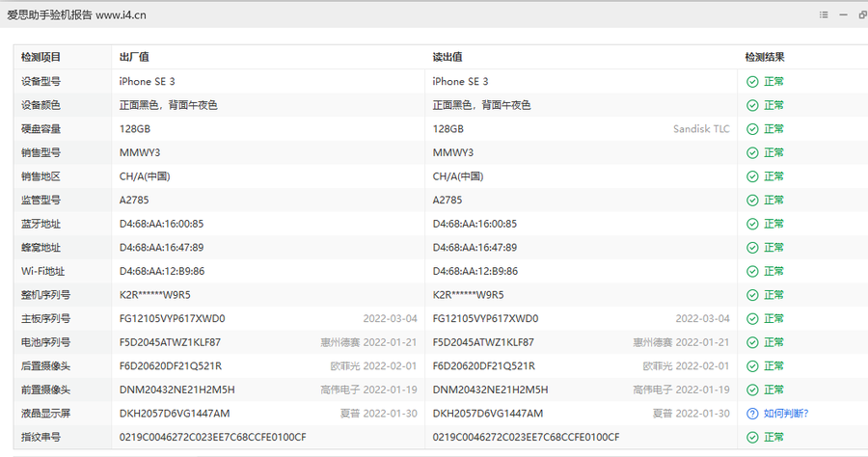
Task: Click factory value iPhone SE 3
Action: click(x=148, y=81)
